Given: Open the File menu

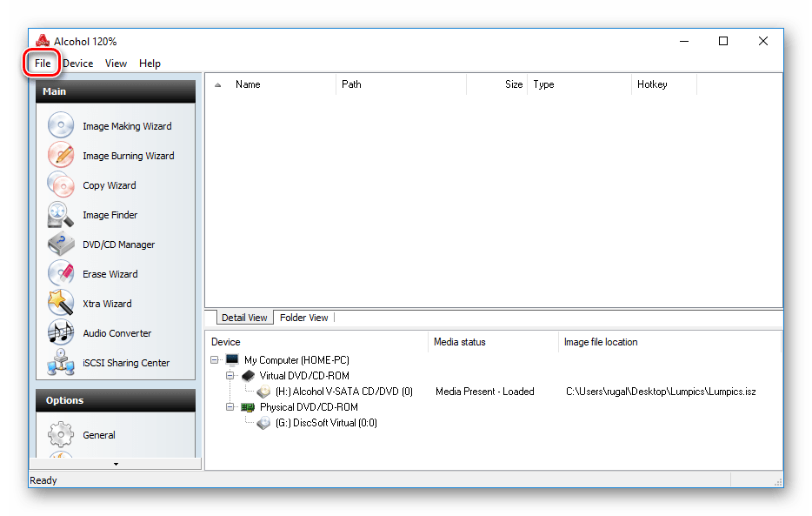Looking at the screenshot, I should coord(43,64).
